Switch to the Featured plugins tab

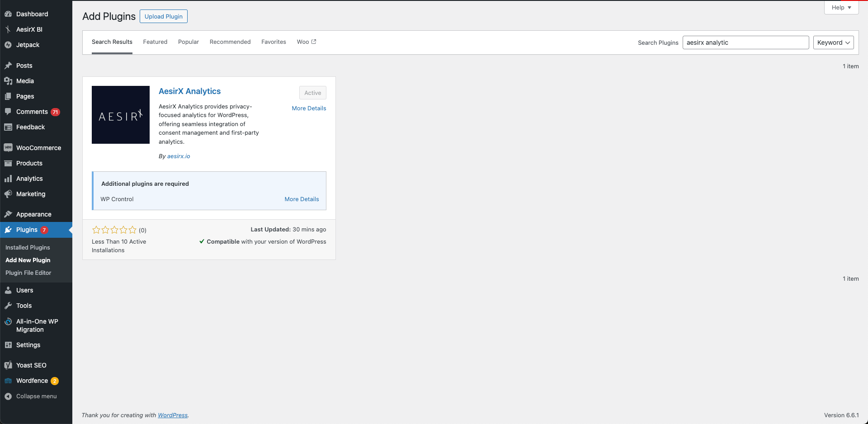click(x=155, y=42)
